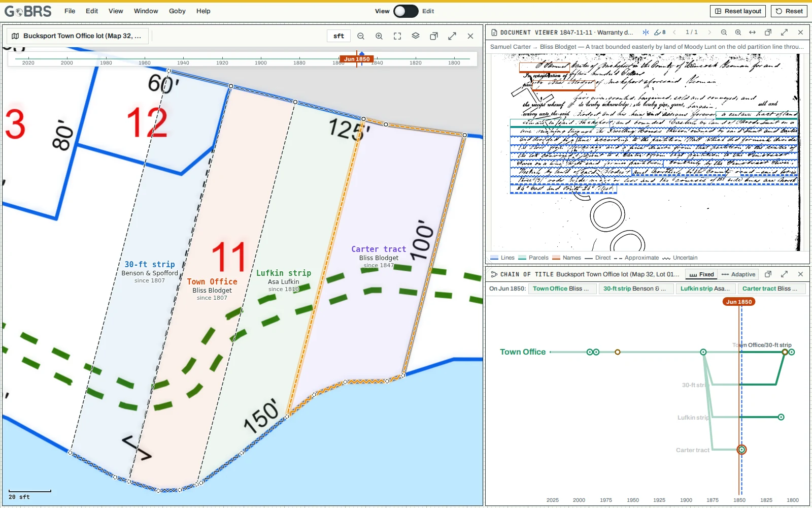Select the 30-ft strip Benson chip
This screenshot has width=812, height=508.
[x=635, y=289]
